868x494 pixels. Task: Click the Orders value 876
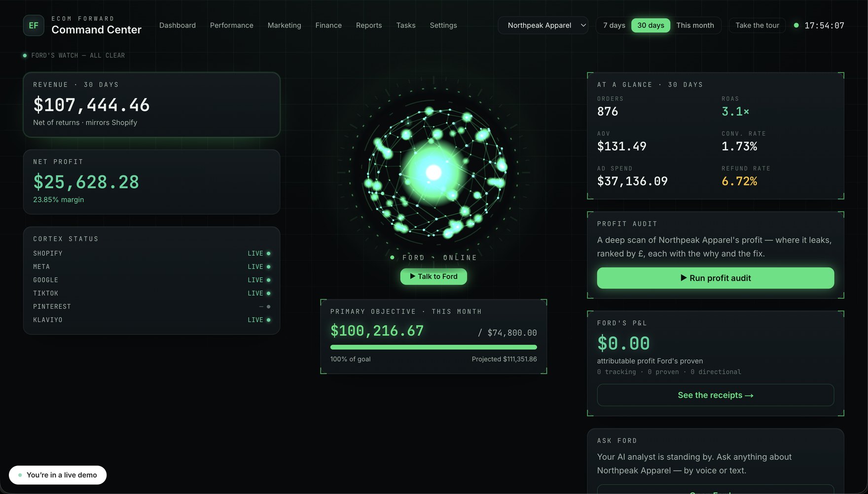(x=608, y=111)
